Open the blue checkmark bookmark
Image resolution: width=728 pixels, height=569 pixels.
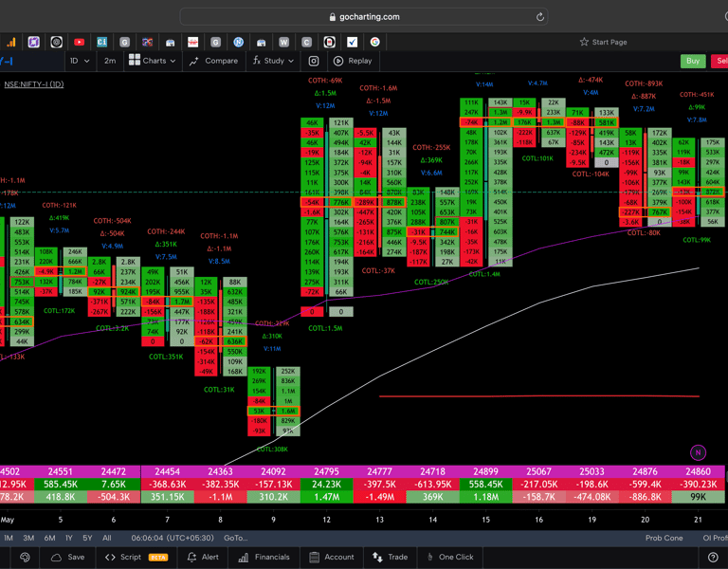tap(353, 43)
